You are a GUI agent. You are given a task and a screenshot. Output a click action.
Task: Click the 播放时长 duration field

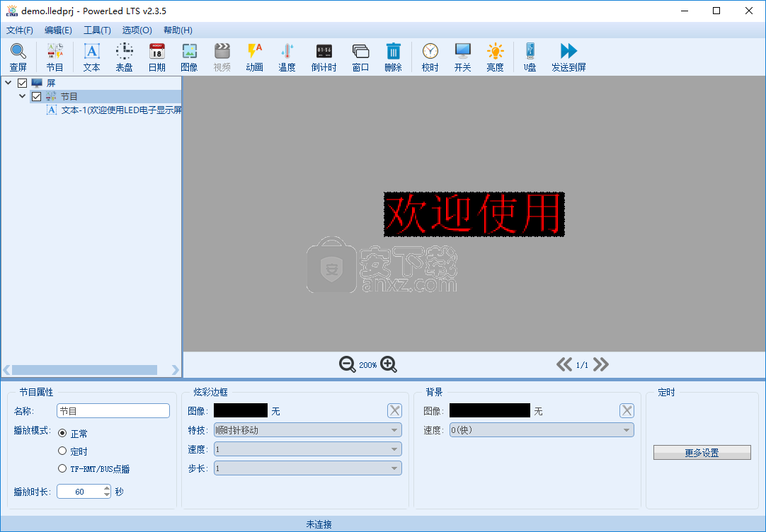pyautogui.click(x=80, y=492)
